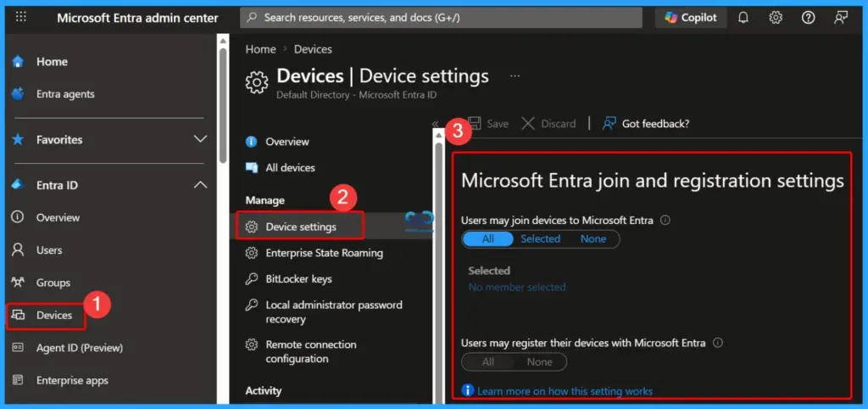Viewport: 868px width, 409px height.
Task: Click the Entra agents icon
Action: click(x=19, y=93)
